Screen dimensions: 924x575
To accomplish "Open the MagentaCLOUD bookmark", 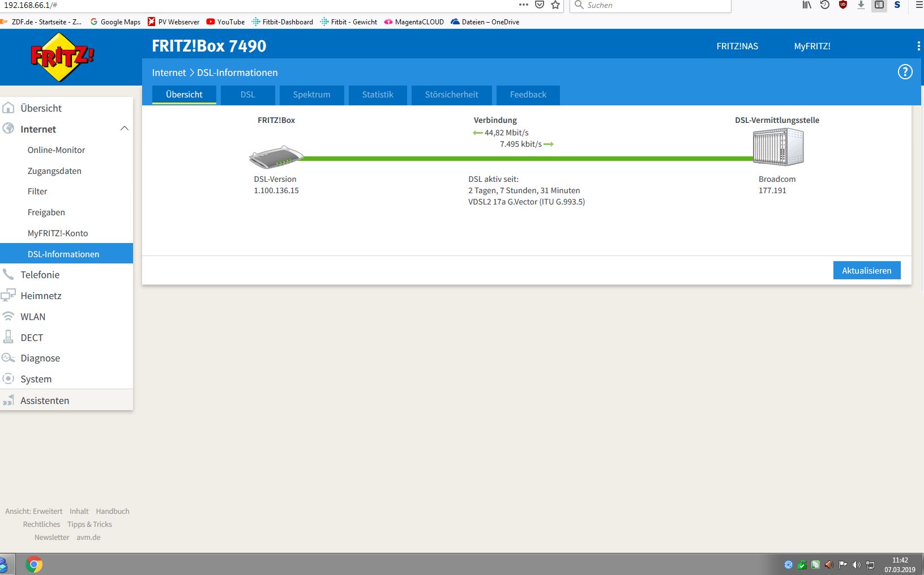I will (x=414, y=22).
